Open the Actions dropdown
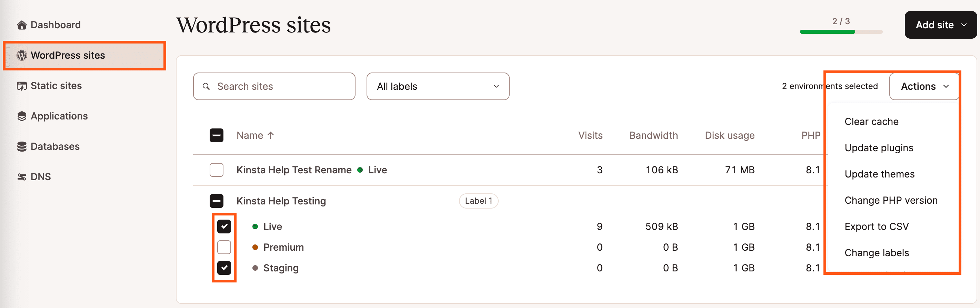980x308 pixels. coord(924,86)
